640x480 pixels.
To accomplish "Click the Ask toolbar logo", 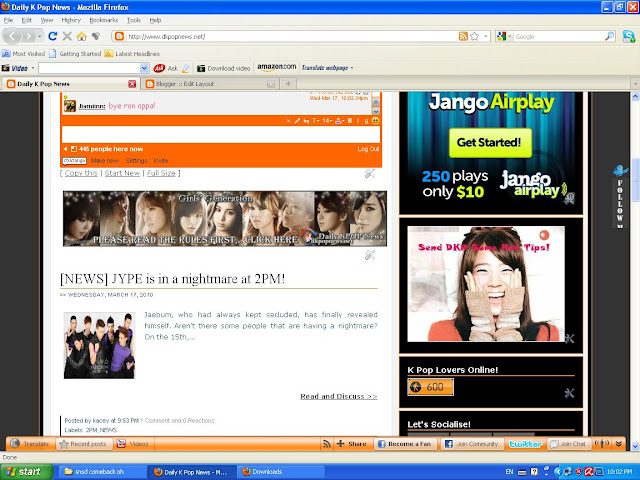I will click(x=159, y=68).
